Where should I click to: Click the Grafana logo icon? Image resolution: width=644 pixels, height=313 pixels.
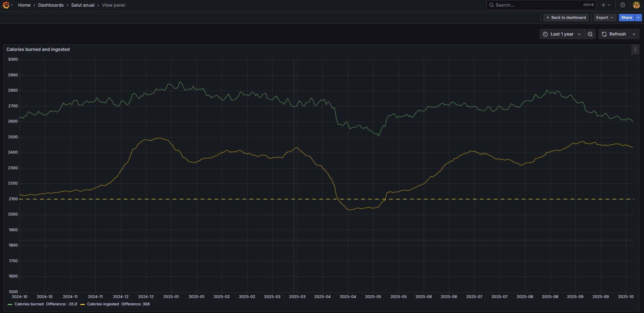[6, 5]
